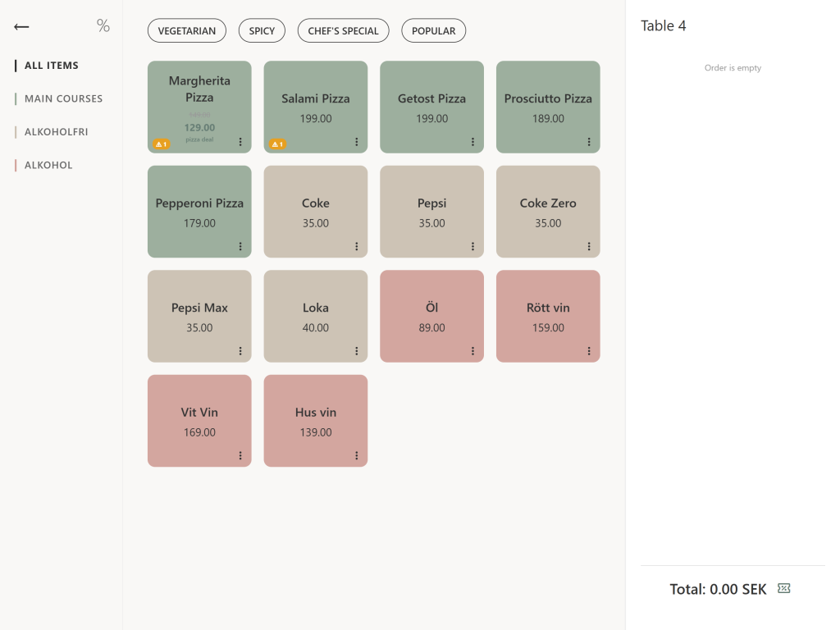
Task: Open three-dot menu on Rött vin card
Action: (589, 351)
